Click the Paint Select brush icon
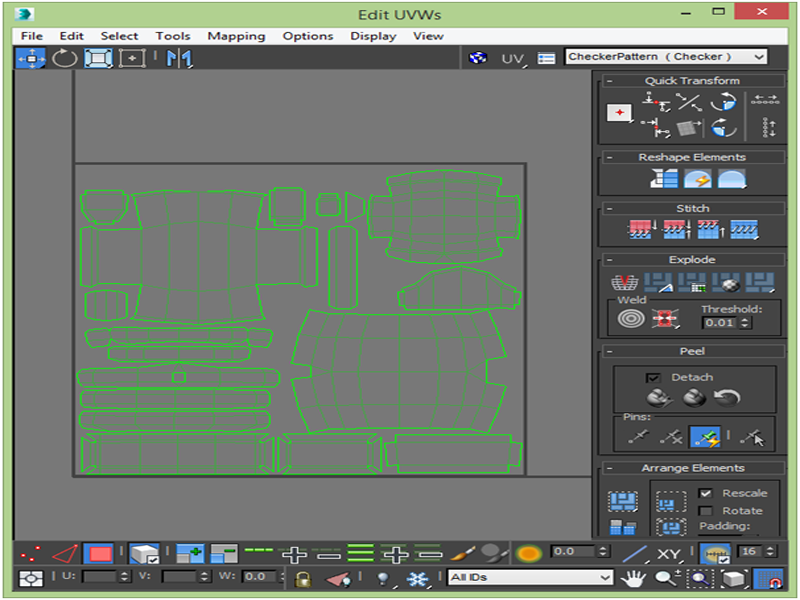The width and height of the screenshot is (800, 600). click(x=464, y=554)
